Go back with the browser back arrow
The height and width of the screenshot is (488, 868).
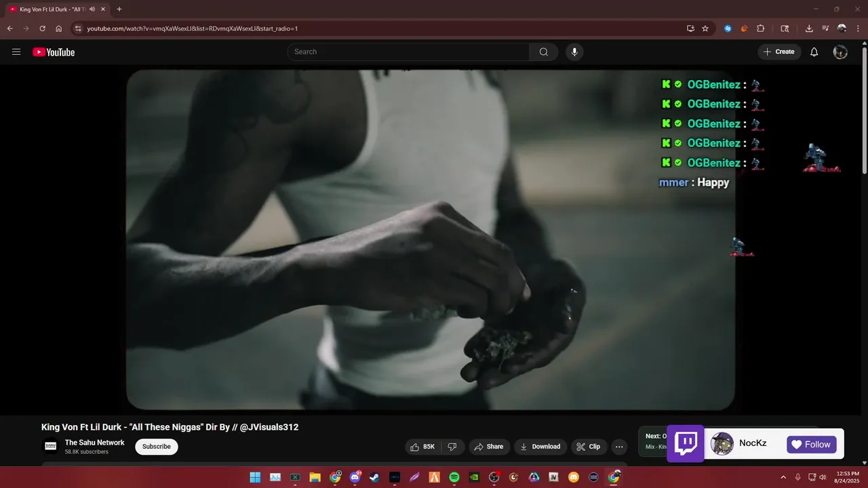pos(9,28)
